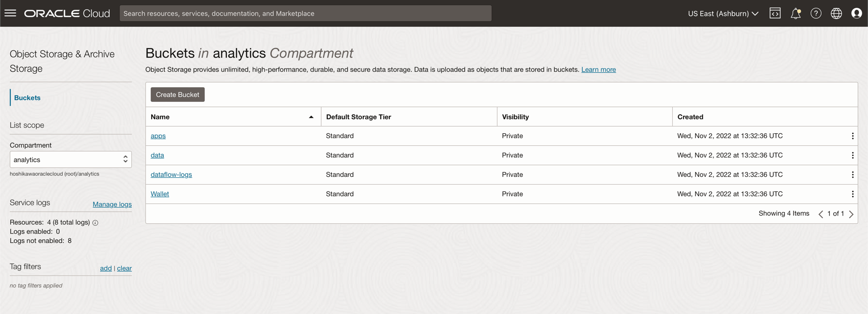Open the notifications bell
Screen dimensions: 868x314
pos(795,13)
